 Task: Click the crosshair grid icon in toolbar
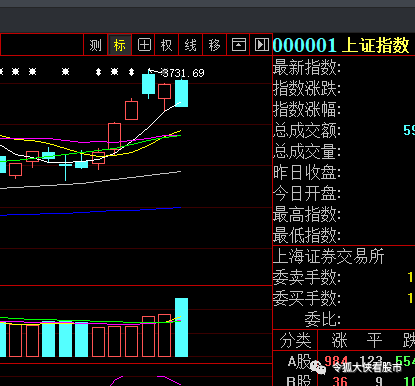[x=144, y=45]
